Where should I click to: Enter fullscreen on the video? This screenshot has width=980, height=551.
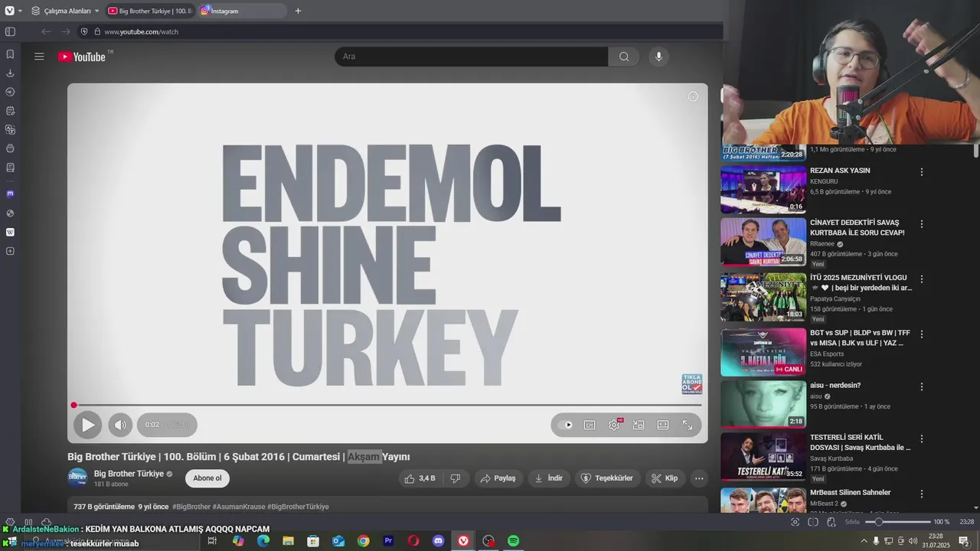tap(688, 425)
